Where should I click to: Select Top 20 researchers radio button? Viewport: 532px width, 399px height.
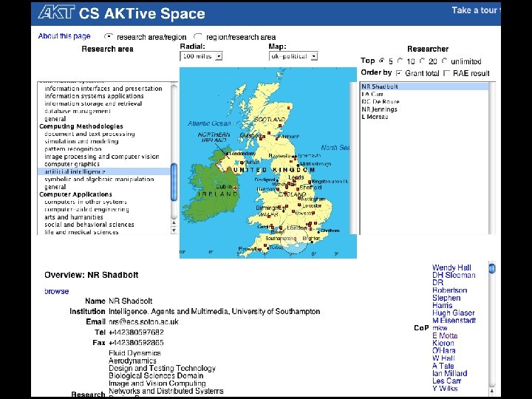coord(422,61)
